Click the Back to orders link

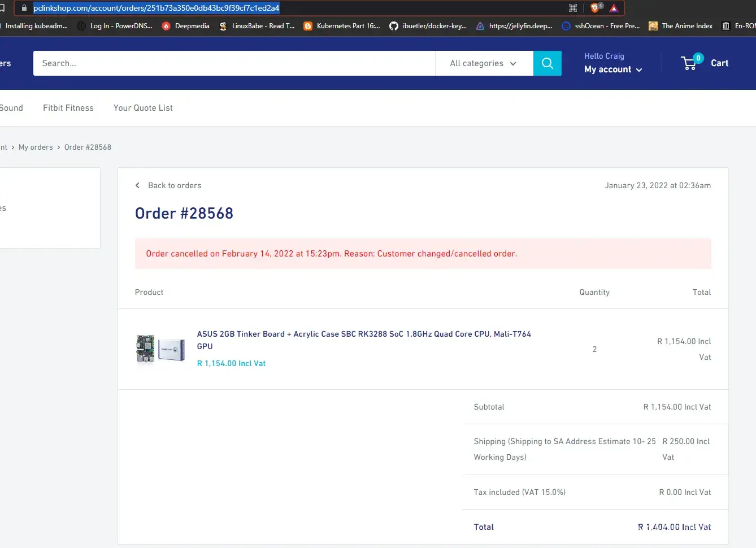point(175,185)
